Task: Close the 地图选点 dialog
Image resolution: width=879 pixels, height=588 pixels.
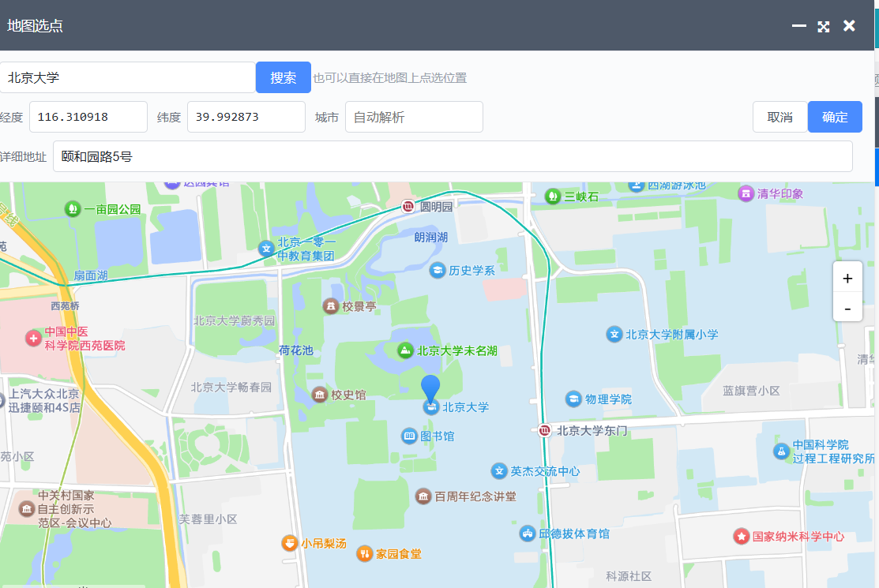Action: click(x=849, y=26)
